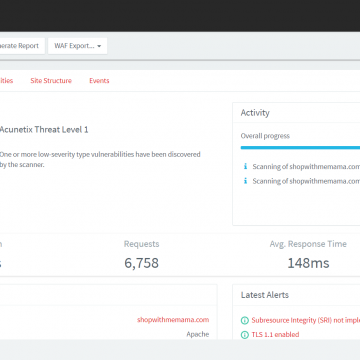Click the info icon beside first scanning message
Screen dimensions: 360x360
[x=246, y=166]
